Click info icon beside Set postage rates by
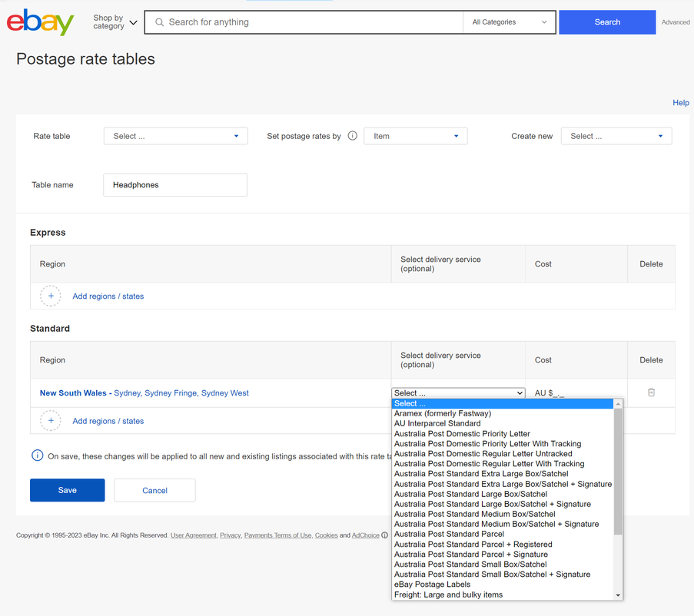Image resolution: width=694 pixels, height=616 pixels. click(352, 136)
